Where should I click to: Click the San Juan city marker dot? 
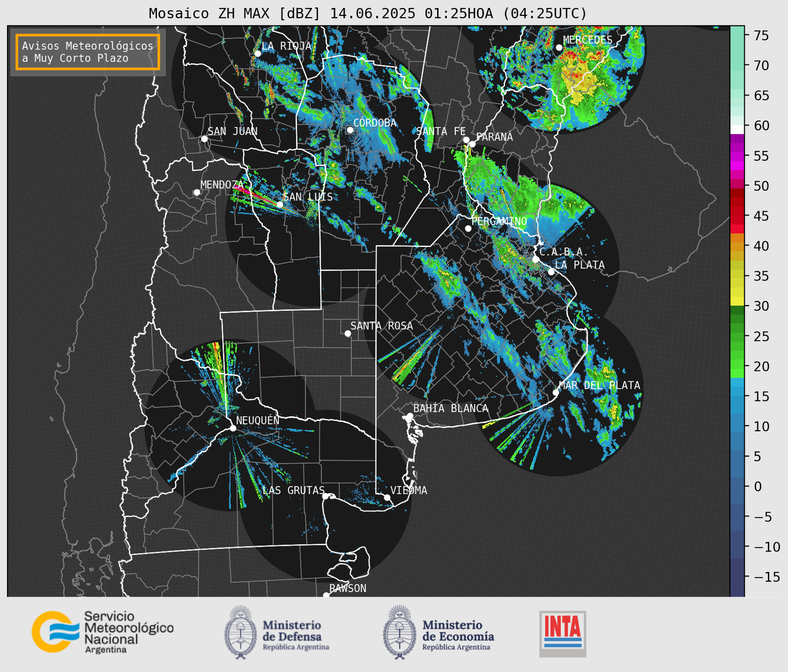click(x=205, y=139)
